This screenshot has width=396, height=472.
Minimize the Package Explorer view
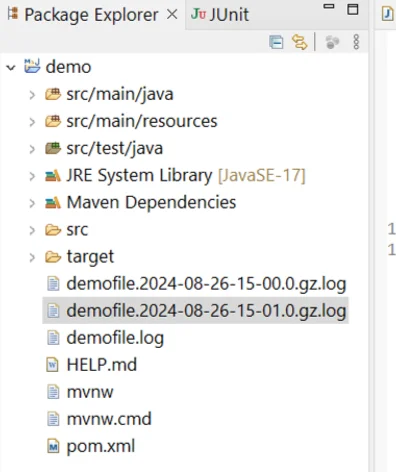[x=329, y=6]
